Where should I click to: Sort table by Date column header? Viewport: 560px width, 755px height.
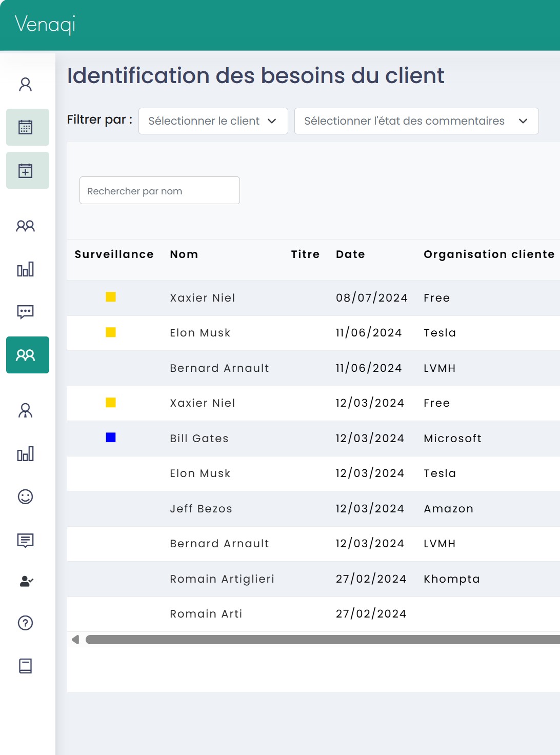tap(350, 254)
